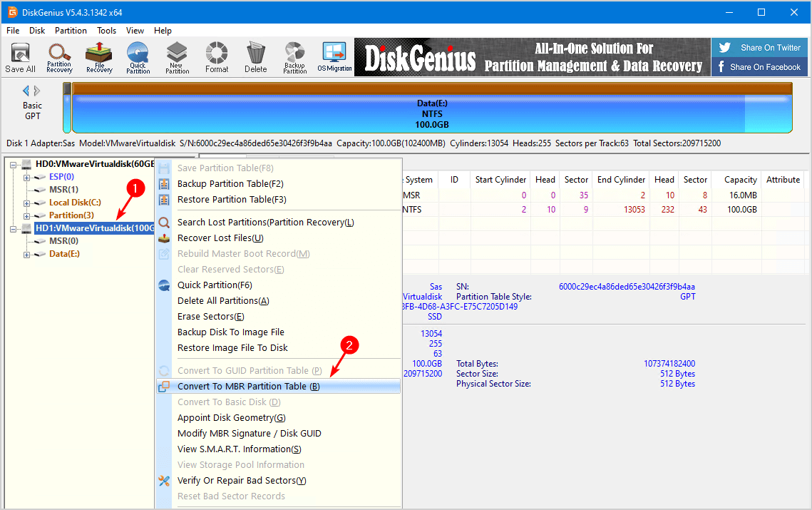Open the Disk menu

(37, 31)
